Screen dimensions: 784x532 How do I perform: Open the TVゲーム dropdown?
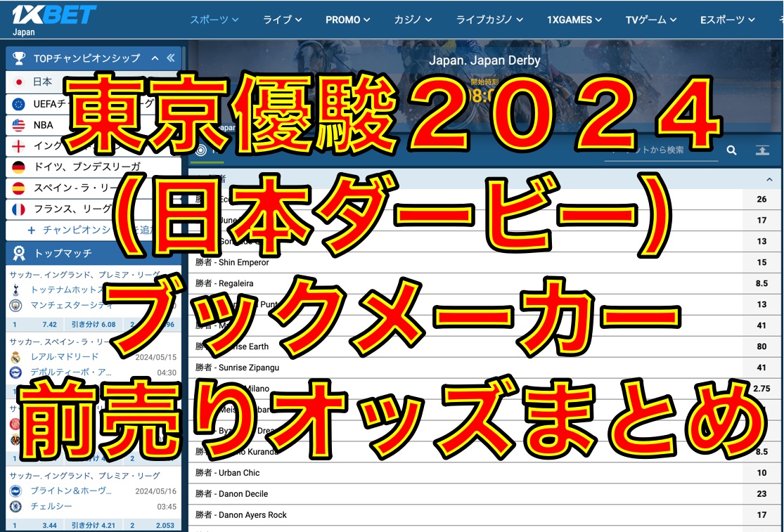pos(650,20)
